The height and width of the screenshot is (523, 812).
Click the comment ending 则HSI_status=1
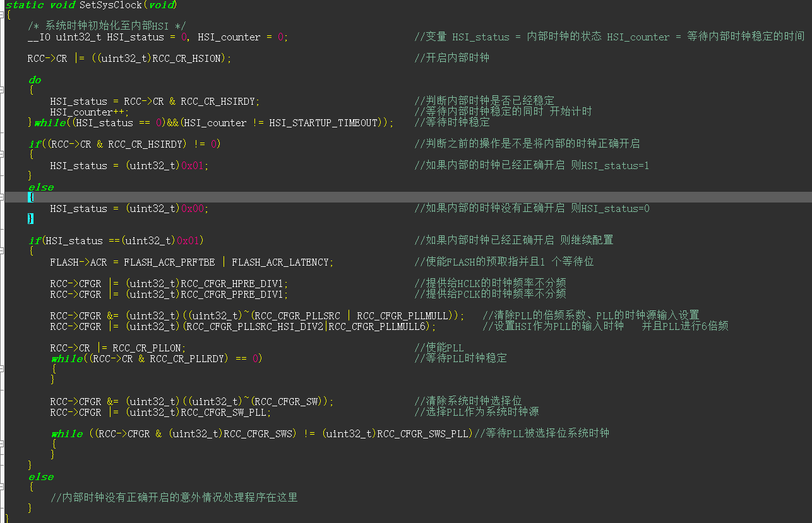(532, 165)
